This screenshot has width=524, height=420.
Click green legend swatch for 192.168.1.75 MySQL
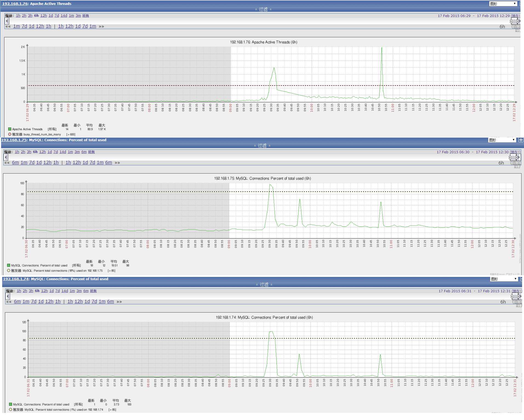pyautogui.click(x=9, y=265)
